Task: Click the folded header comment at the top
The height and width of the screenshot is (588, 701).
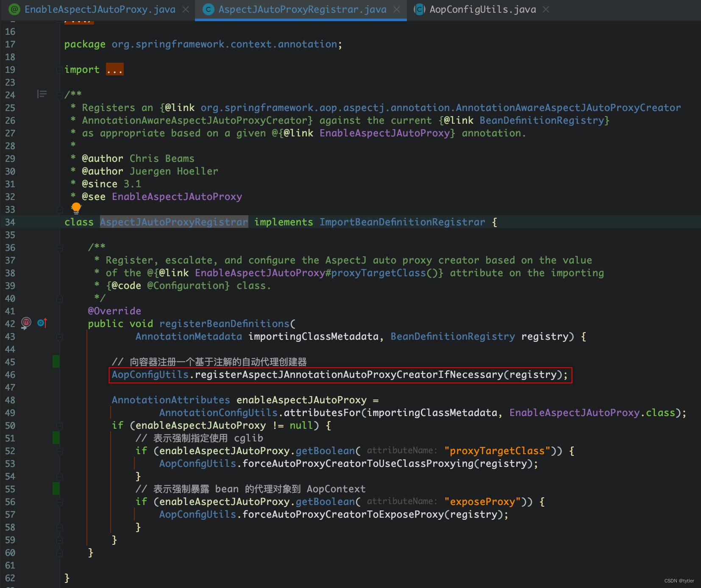Action: [x=79, y=22]
